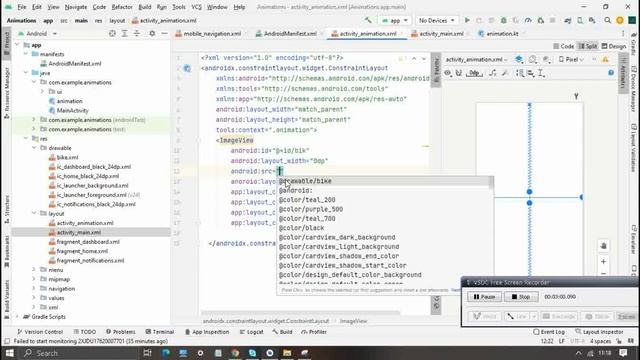Open the activity_animation.xml dropdown in design toolbar
This screenshot has height=360, width=640.
[x=476, y=60]
